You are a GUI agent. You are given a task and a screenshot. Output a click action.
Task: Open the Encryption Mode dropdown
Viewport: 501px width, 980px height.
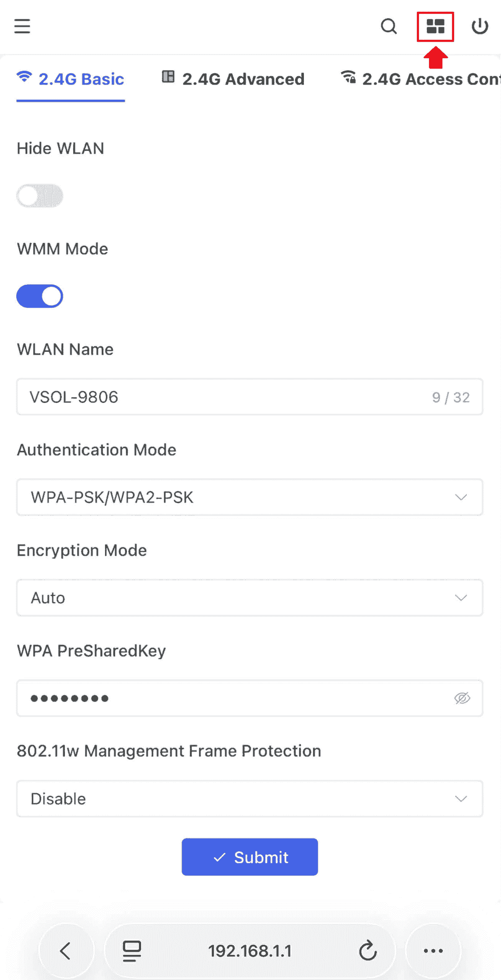coord(249,598)
